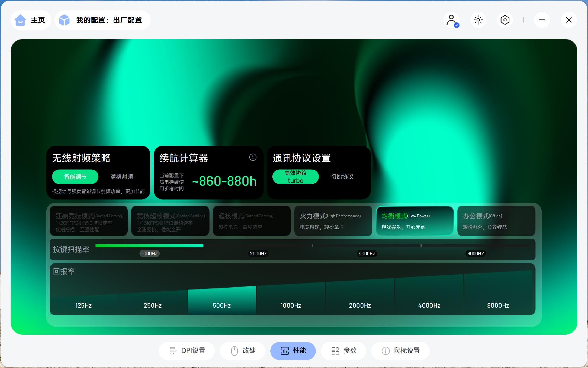
Task: Switch to the 改键 tab
Action: point(243,351)
